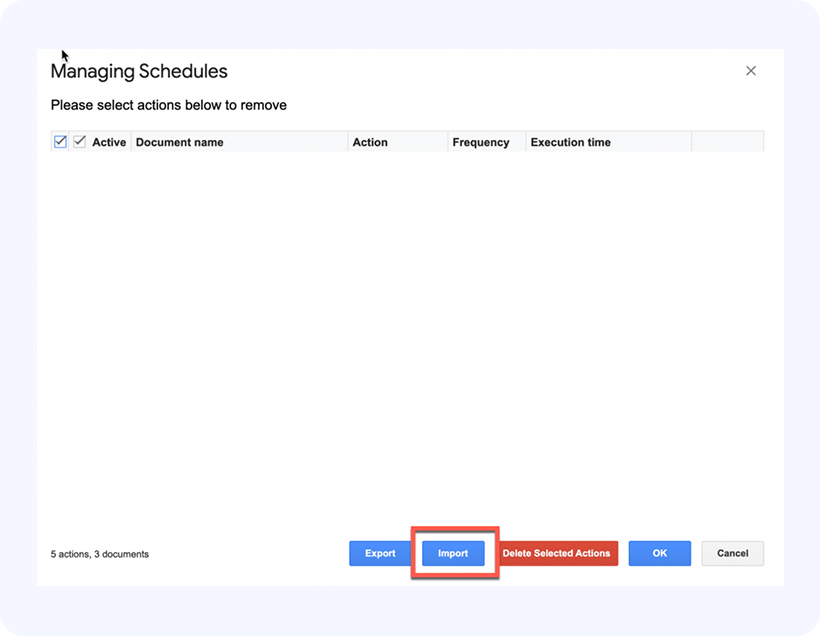This screenshot has height=636, width=820.
Task: Toggle the gray Active checkbox in header
Action: point(80,142)
